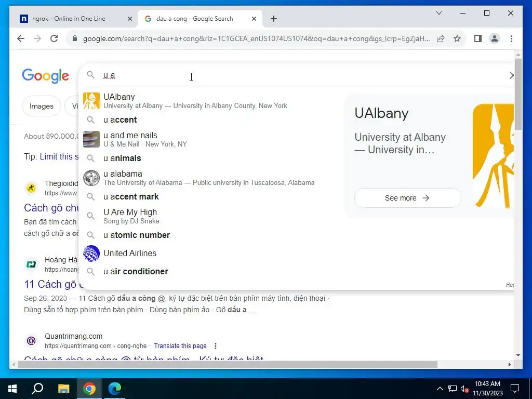
Task: Open the 'Cách gõ chữ' Thegioididong result
Action: tap(51, 208)
